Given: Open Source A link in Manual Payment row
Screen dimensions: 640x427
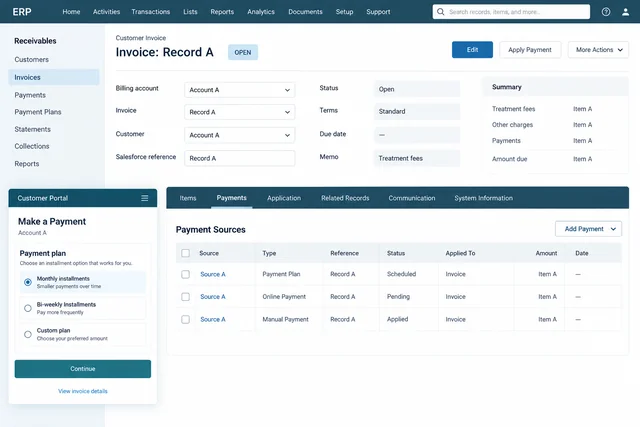Looking at the screenshot, I should (213, 319).
